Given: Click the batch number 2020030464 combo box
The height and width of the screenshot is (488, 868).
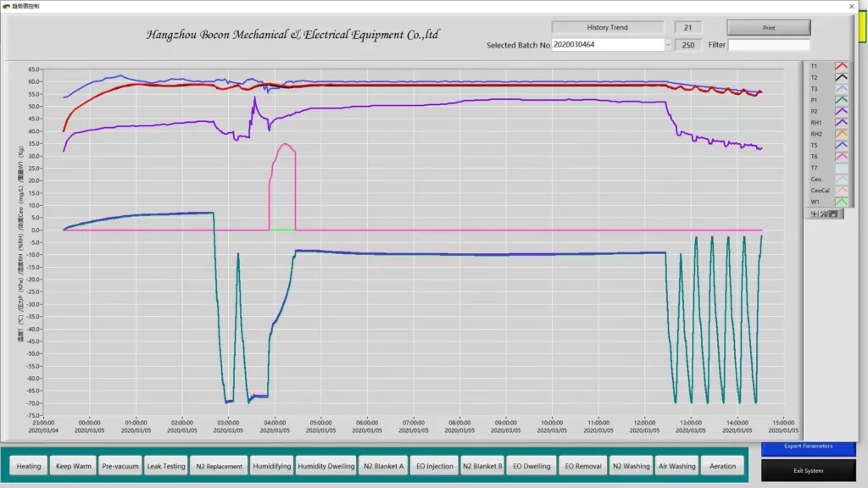Looking at the screenshot, I should tap(607, 45).
